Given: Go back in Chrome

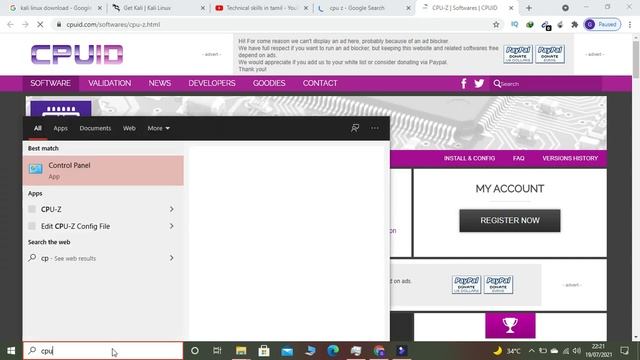Looking at the screenshot, I should pyautogui.click(x=10, y=24).
